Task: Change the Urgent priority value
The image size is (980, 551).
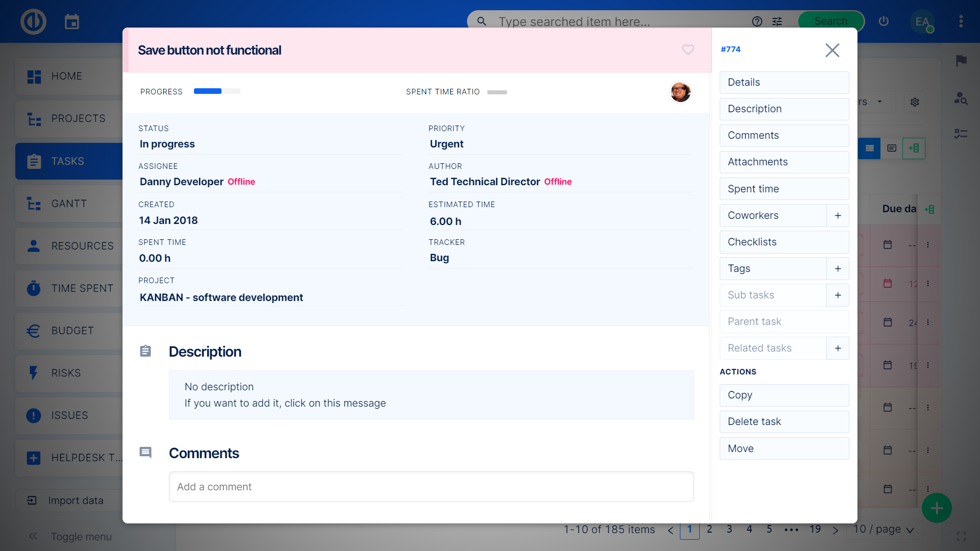Action: click(x=447, y=144)
